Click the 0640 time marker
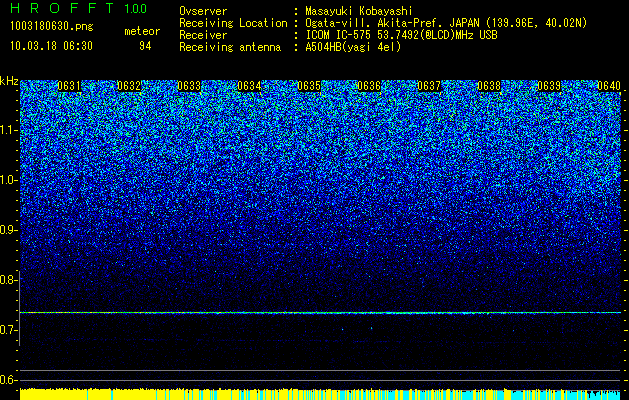The height and width of the screenshot is (400, 629). [609, 86]
